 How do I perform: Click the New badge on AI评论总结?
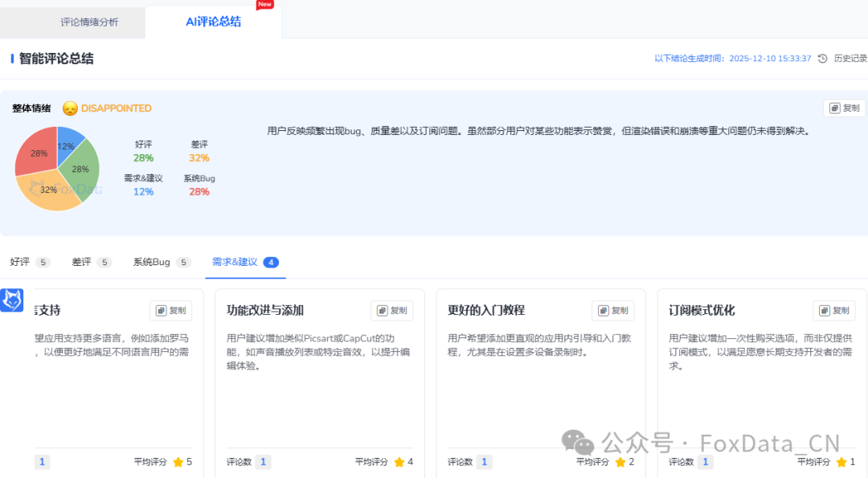[265, 4]
